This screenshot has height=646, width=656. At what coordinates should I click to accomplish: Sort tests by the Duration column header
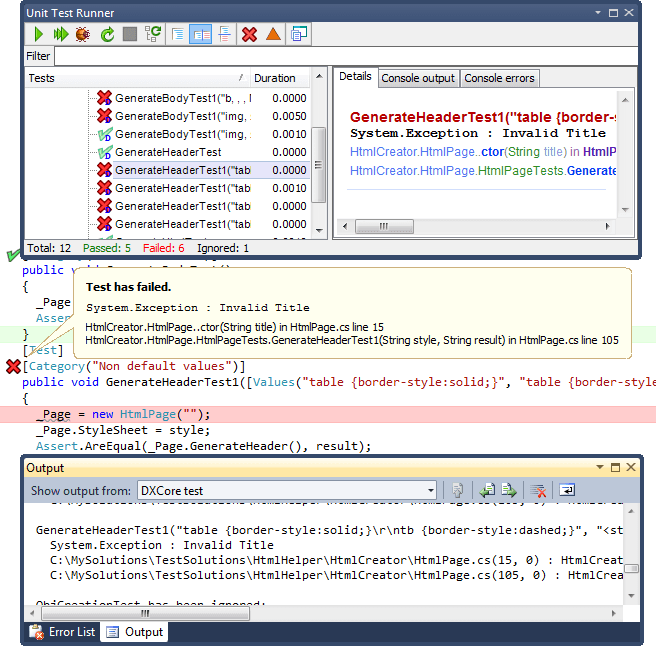click(x=274, y=78)
